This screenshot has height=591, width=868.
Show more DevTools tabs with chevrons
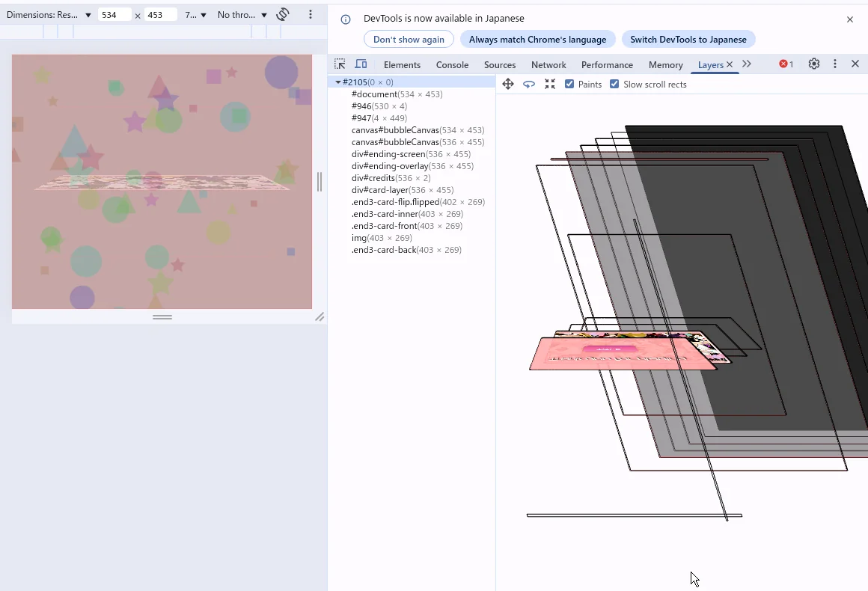coord(747,64)
